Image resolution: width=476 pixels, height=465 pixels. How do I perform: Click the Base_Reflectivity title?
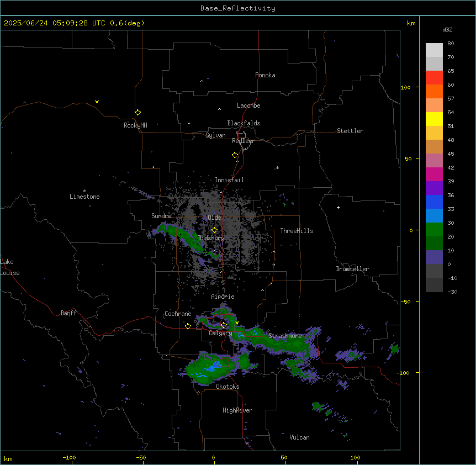(238, 8)
